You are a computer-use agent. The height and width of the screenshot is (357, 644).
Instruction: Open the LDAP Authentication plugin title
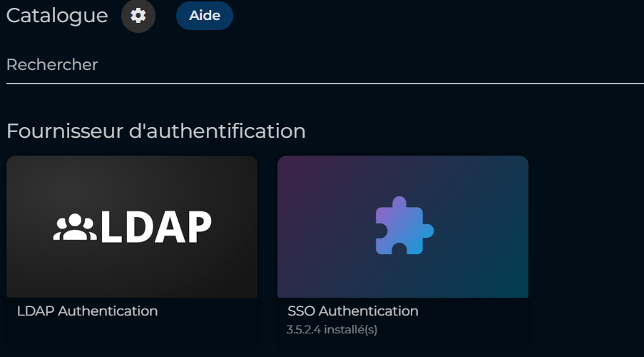coord(87,311)
